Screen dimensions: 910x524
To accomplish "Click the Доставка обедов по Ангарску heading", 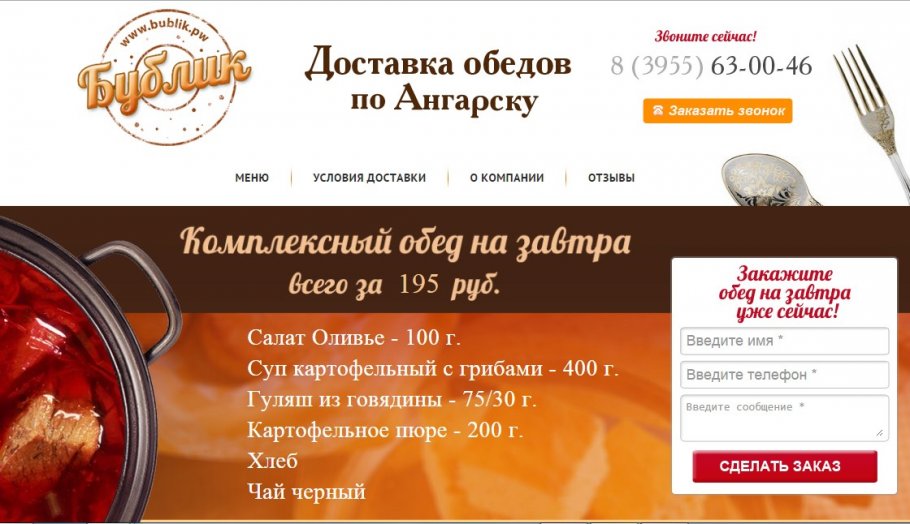I will click(438, 79).
